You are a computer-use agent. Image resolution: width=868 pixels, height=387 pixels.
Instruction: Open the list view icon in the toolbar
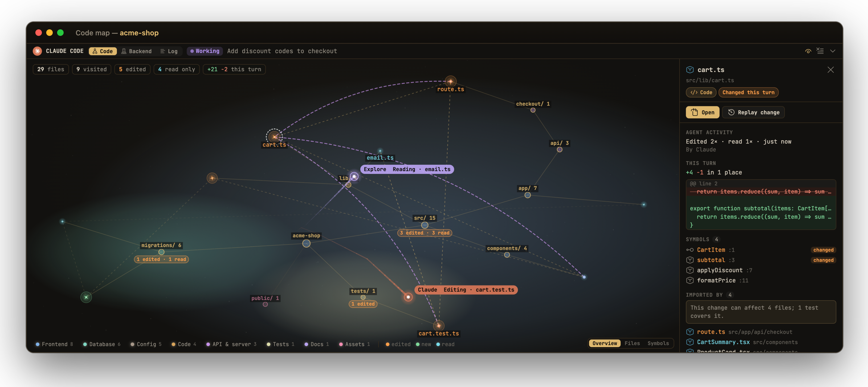tap(820, 51)
